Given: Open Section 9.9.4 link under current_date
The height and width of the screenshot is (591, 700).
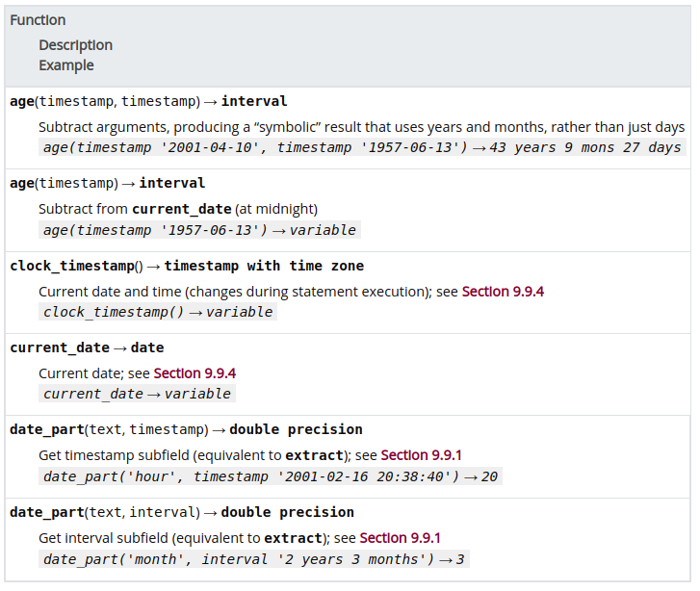Looking at the screenshot, I should click(194, 373).
